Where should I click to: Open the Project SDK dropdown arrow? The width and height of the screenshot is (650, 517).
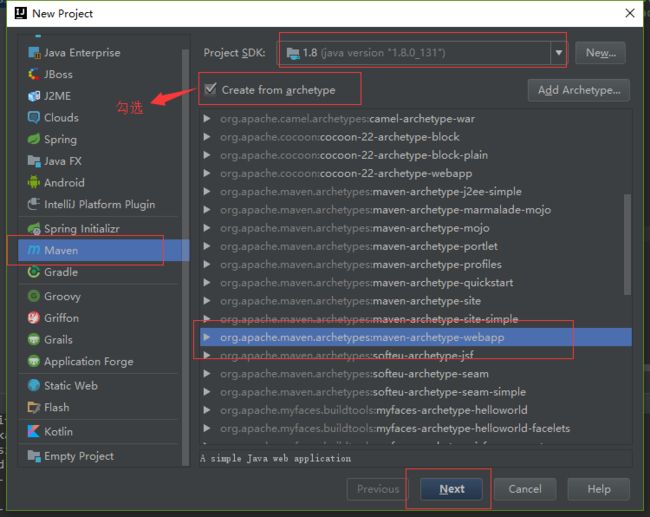click(559, 53)
